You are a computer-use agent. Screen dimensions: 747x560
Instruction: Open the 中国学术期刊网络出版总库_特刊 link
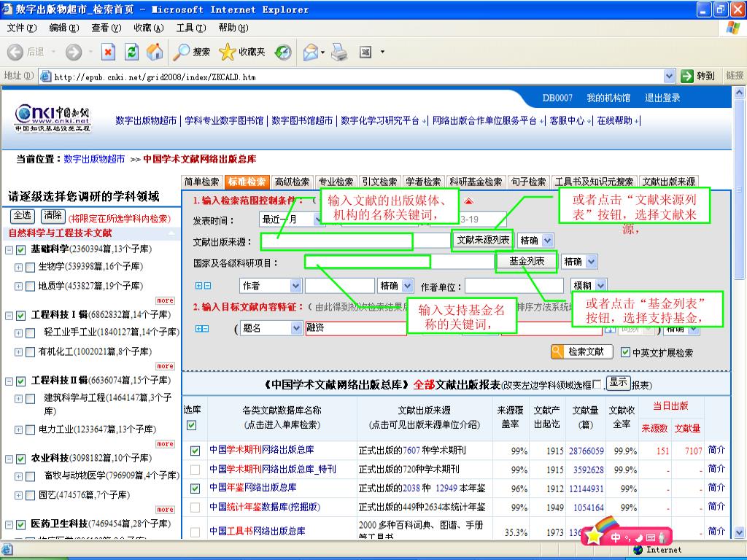click(x=273, y=470)
